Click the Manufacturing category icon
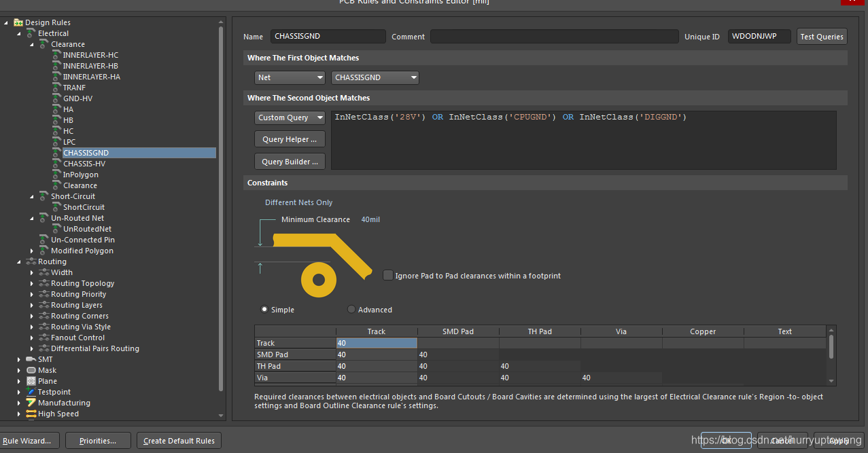868x453 pixels. click(31, 403)
